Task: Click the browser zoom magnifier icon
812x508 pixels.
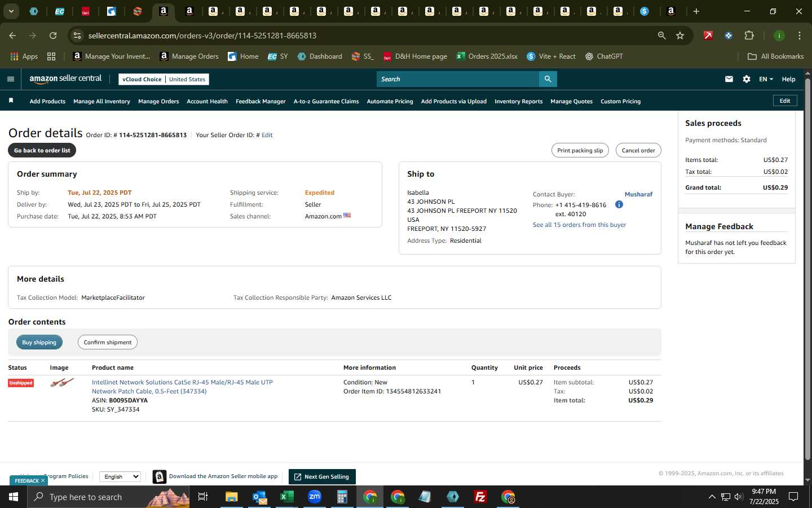Action: 661,36
